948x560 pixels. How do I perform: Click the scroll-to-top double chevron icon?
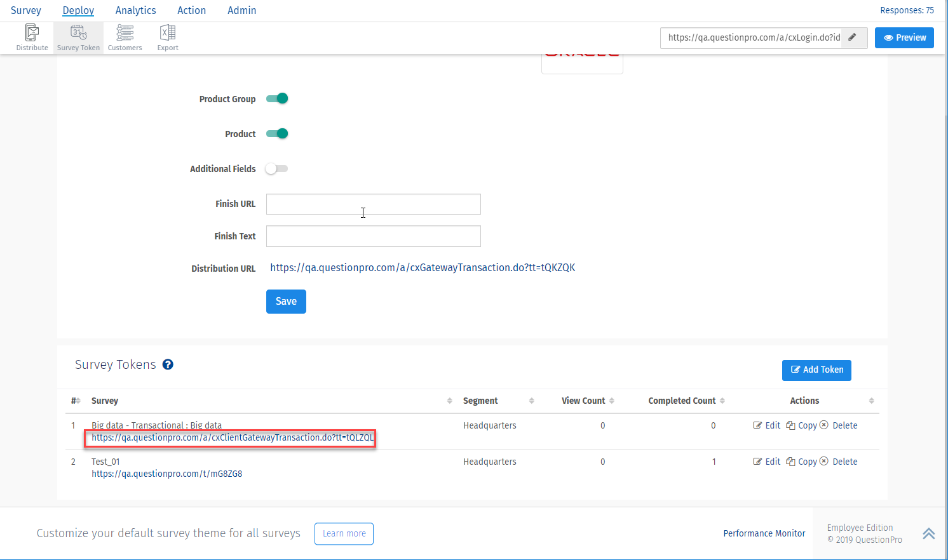(929, 533)
